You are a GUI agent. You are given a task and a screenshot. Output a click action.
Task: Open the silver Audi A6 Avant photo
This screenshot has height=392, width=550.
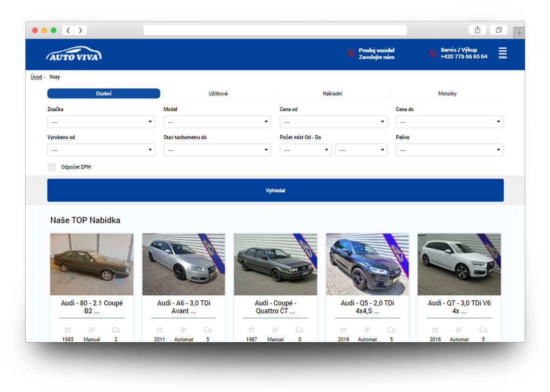pos(183,264)
